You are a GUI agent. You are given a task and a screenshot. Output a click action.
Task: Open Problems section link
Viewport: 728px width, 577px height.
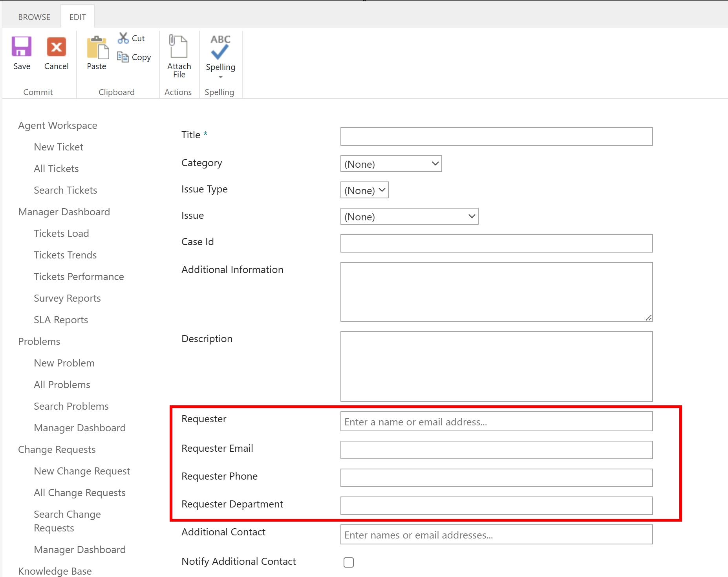[x=39, y=341]
